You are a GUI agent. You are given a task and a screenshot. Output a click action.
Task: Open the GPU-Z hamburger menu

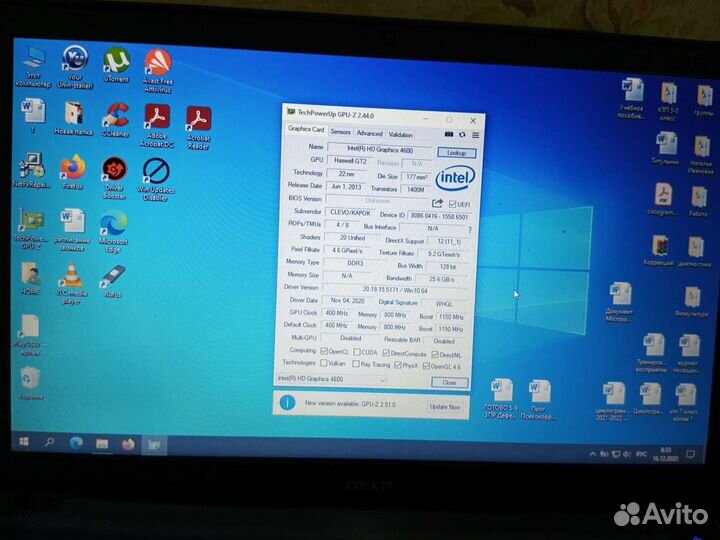point(475,134)
